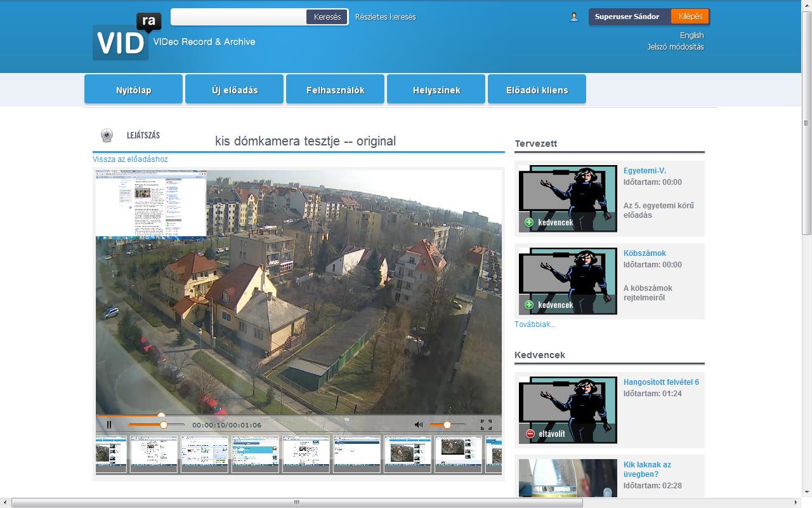
Task: Click the 'LEJÁTSZÁS' section label
Action: (x=143, y=135)
